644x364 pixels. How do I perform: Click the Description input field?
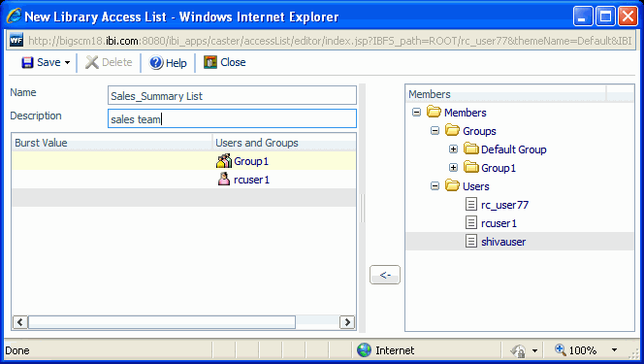pyautogui.click(x=232, y=118)
